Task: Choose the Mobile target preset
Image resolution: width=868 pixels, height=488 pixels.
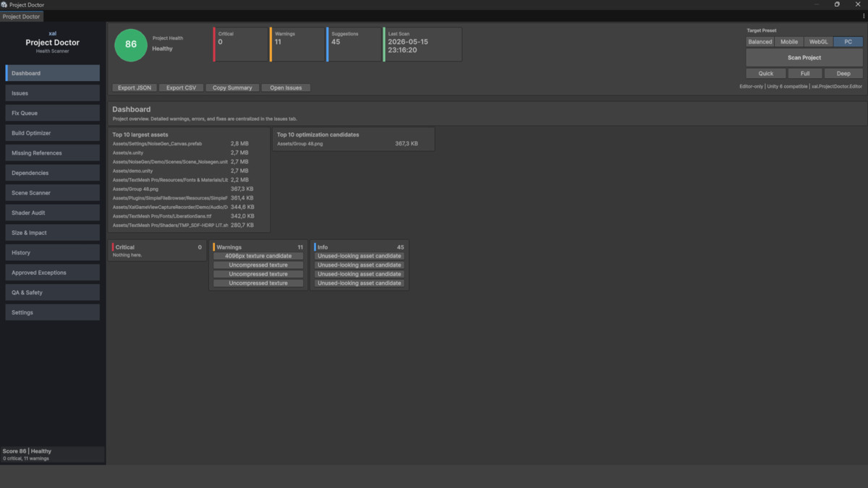Action: pos(789,42)
